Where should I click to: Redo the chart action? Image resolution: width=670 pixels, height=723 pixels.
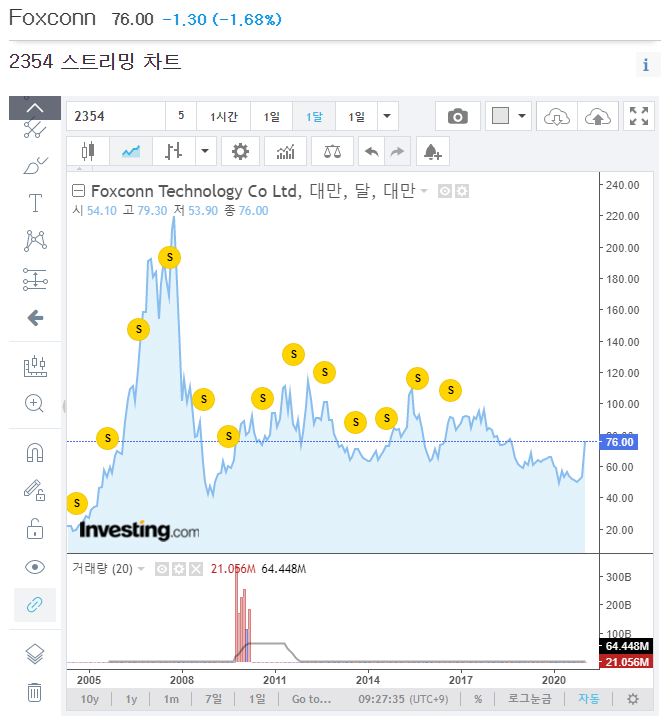point(397,151)
